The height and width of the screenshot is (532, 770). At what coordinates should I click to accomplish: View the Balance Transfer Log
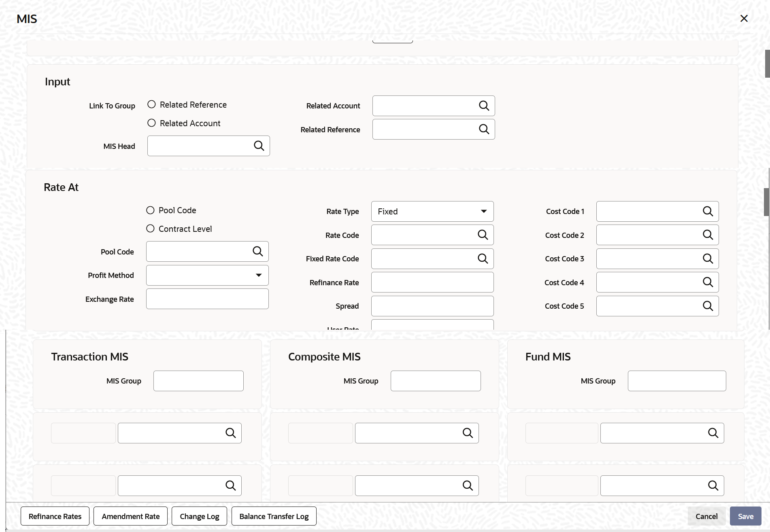click(274, 516)
